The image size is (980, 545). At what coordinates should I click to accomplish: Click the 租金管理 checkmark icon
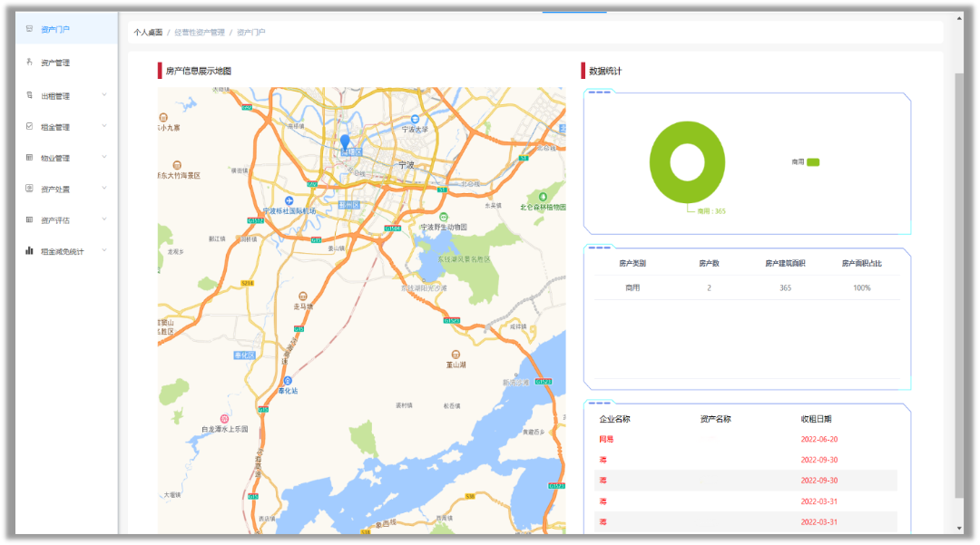30,127
